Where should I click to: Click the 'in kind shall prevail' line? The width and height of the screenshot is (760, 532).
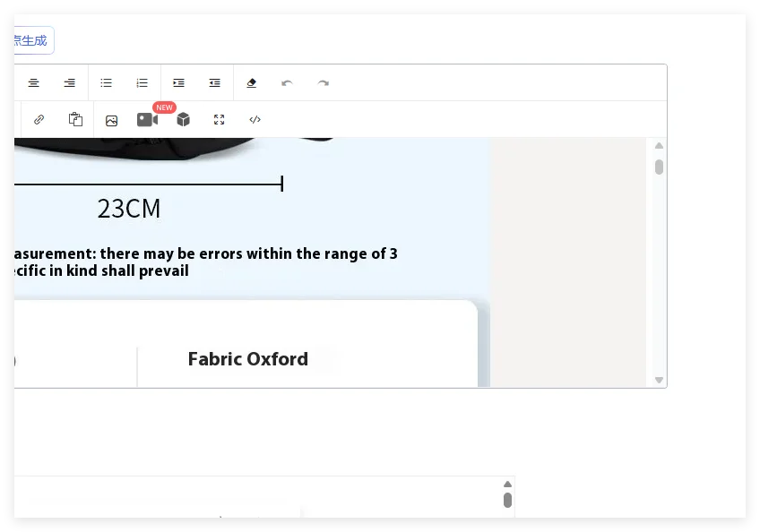point(102,270)
